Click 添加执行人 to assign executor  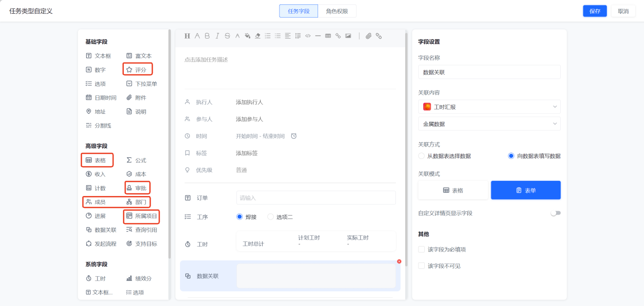[x=250, y=102]
